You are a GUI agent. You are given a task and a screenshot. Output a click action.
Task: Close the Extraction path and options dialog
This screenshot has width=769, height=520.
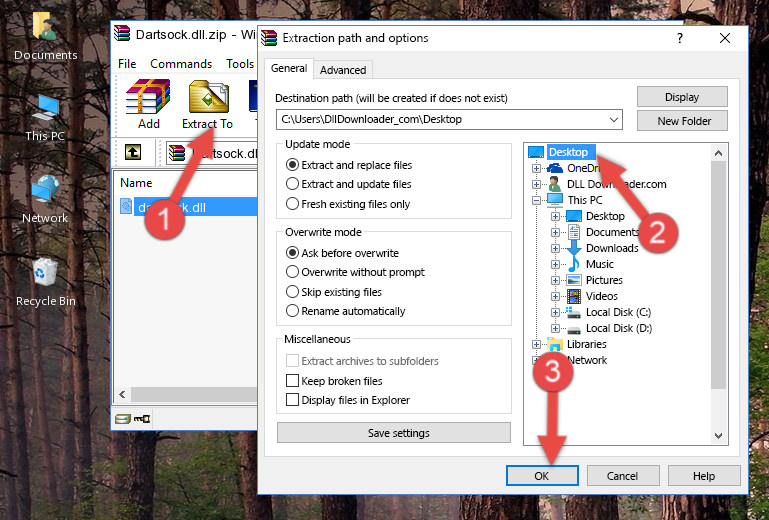click(725, 38)
